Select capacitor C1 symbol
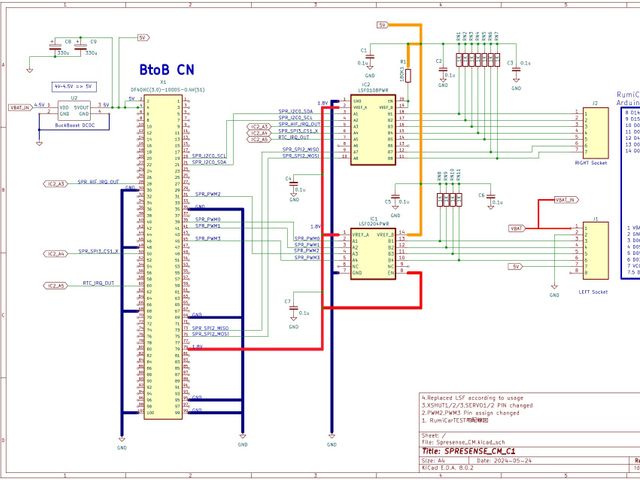 pos(370,58)
